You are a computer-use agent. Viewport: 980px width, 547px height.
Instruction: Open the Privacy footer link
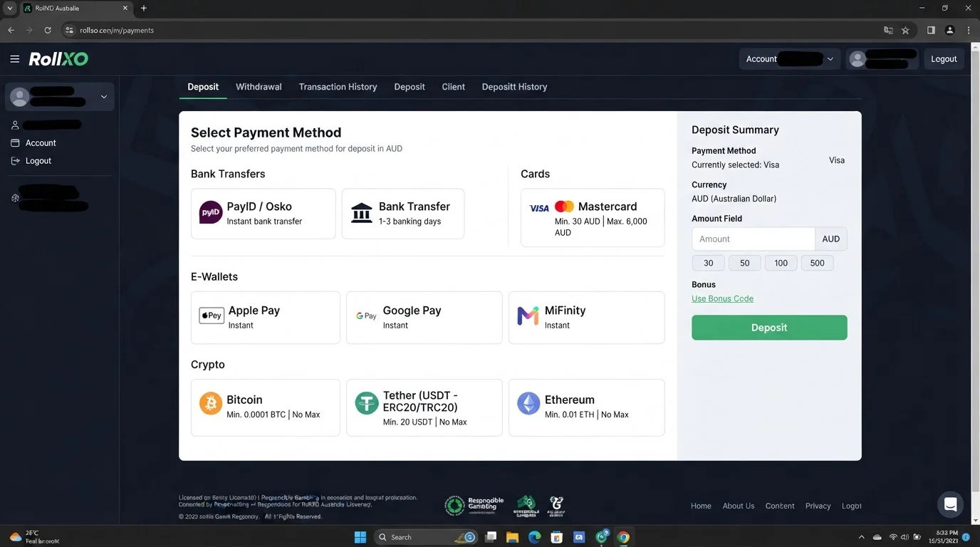(818, 506)
